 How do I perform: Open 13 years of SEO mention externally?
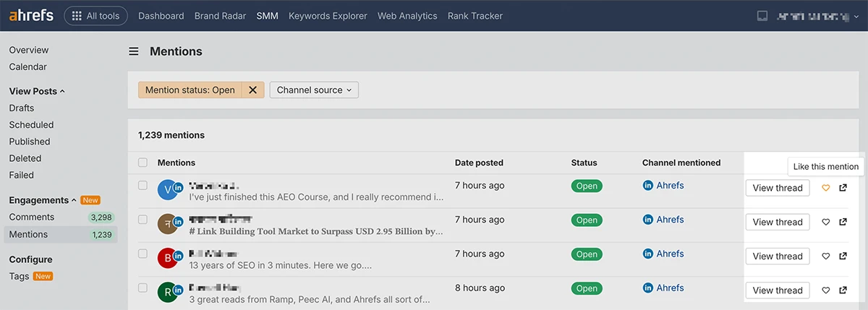[x=843, y=256]
